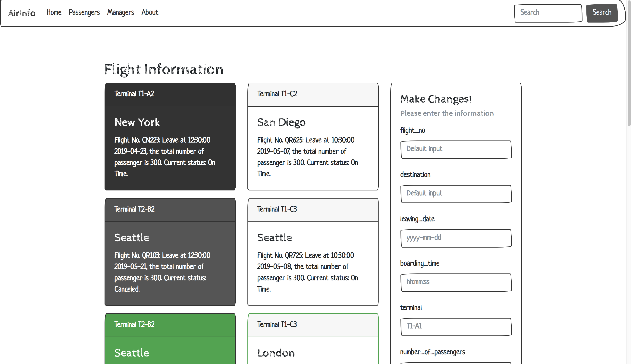Image resolution: width=631 pixels, height=364 pixels.
Task: Click the AirInfo brand logo link
Action: (22, 13)
